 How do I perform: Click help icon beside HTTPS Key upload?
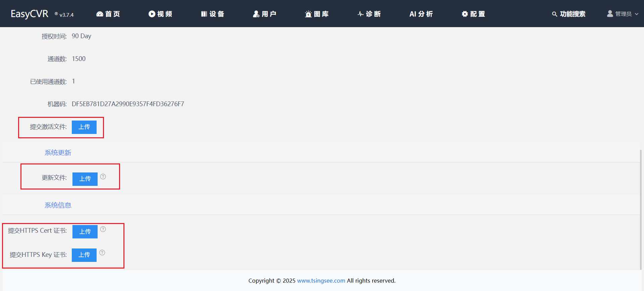coord(102,253)
